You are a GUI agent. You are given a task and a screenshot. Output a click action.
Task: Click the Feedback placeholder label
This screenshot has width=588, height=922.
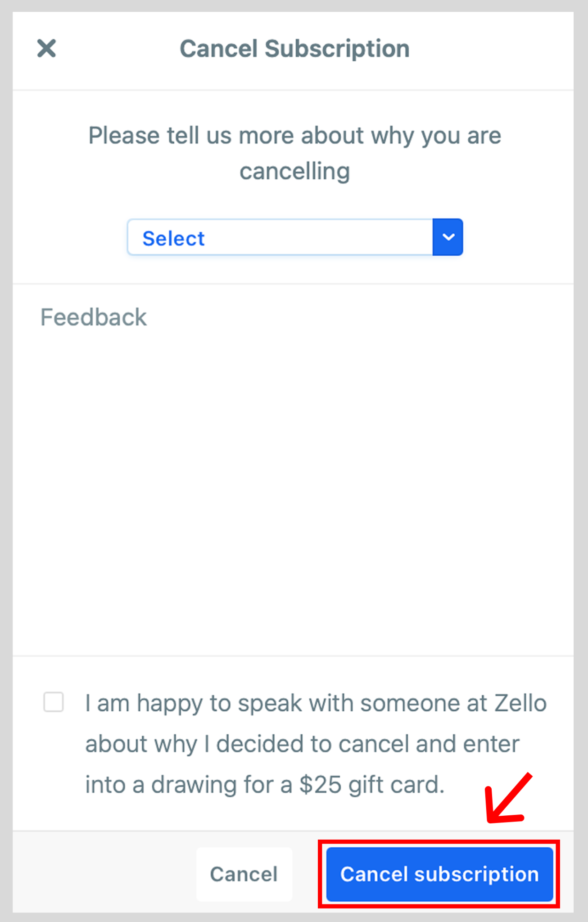94,317
